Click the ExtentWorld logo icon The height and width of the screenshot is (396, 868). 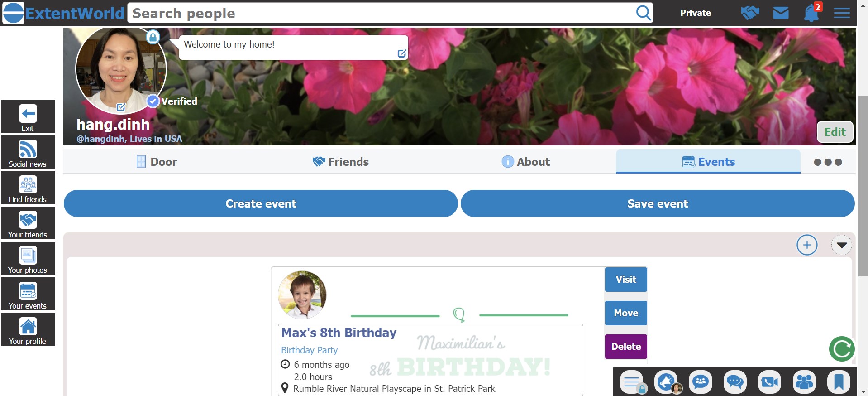[x=13, y=13]
